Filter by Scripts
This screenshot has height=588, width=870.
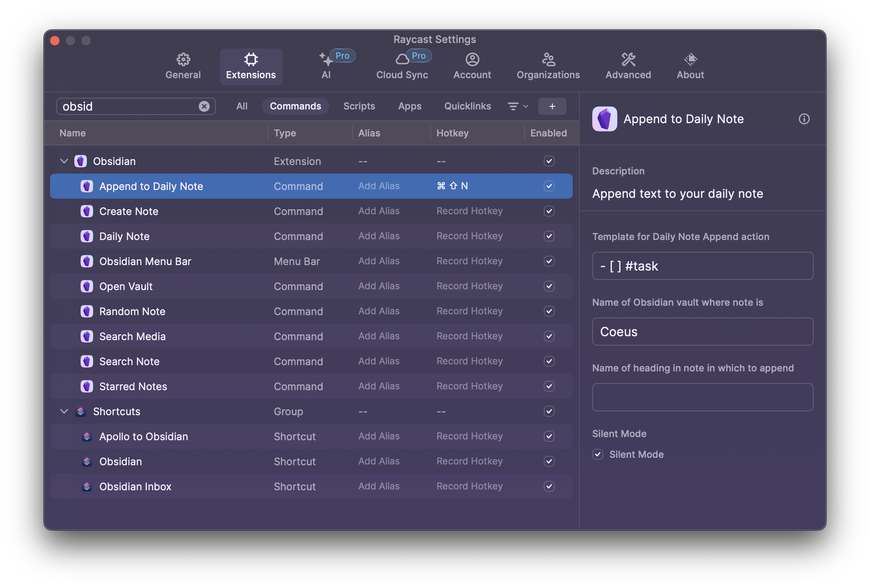pos(359,106)
